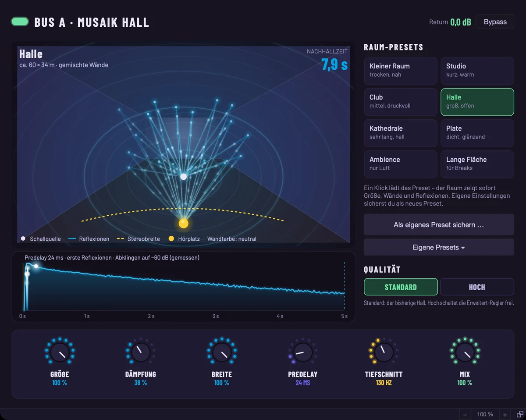Choose the Club preset card
The image size is (526, 420).
click(x=401, y=102)
